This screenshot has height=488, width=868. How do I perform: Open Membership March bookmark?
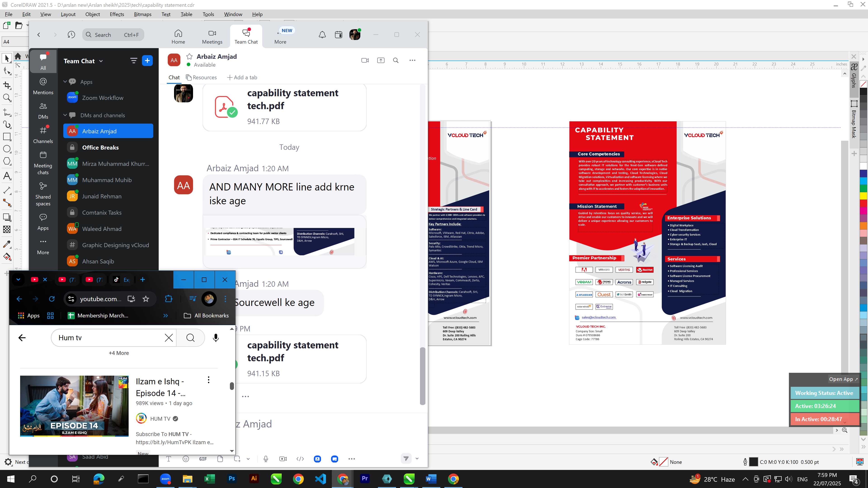(98, 316)
